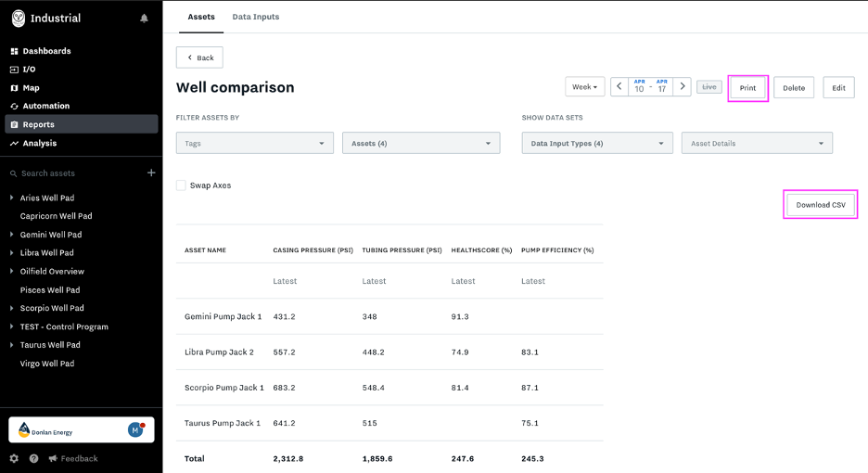
Task: Click the Feedback link
Action: pos(73,458)
